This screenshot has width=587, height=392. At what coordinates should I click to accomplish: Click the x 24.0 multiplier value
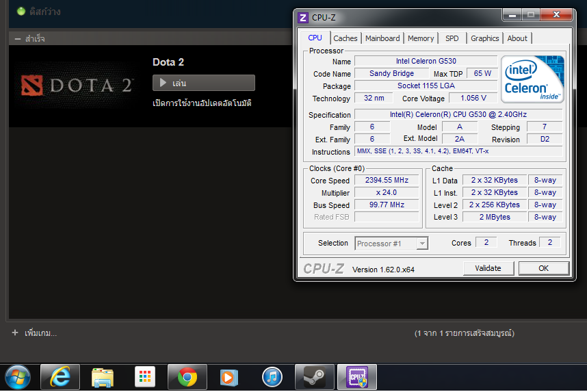click(x=387, y=192)
